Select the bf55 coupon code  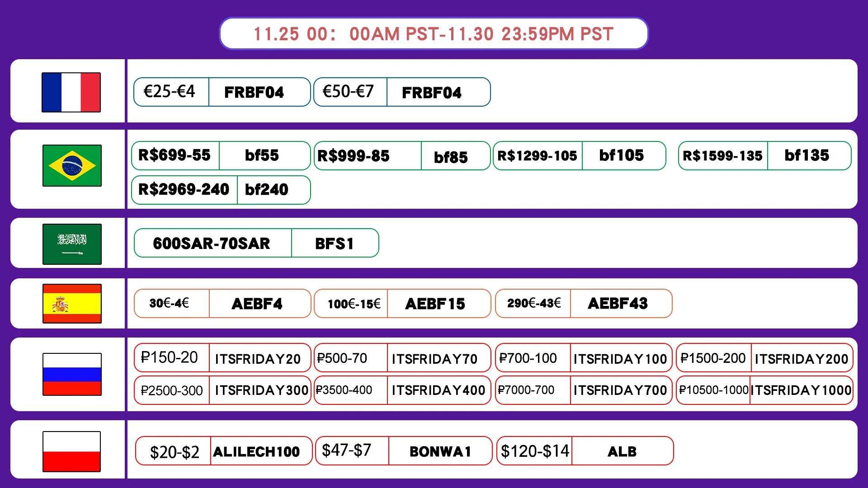(x=262, y=155)
